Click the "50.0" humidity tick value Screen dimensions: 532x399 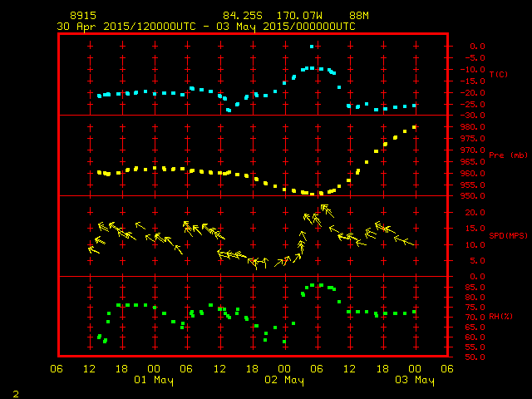475,357
